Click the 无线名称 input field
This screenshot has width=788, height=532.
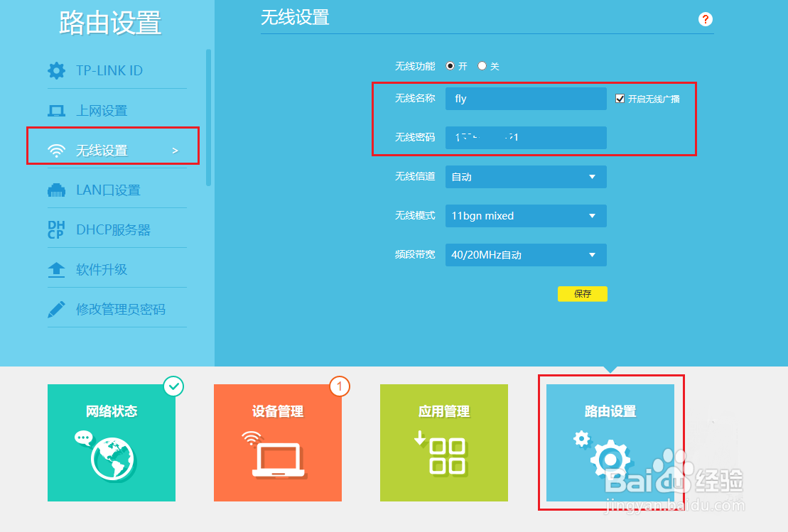(526, 98)
